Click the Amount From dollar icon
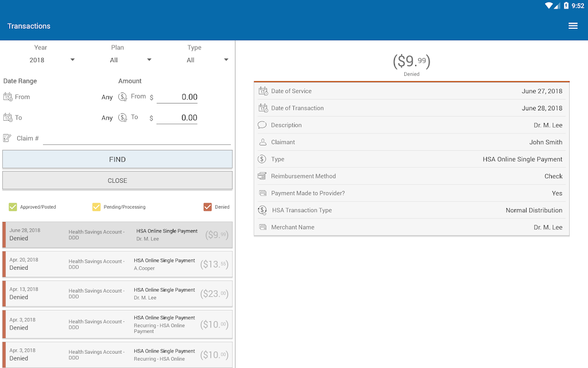 (123, 97)
